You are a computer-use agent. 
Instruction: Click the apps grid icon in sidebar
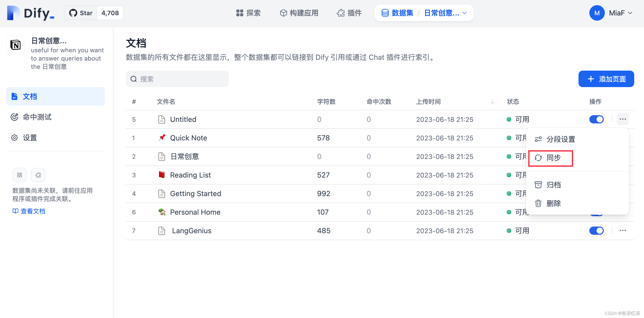(x=20, y=175)
